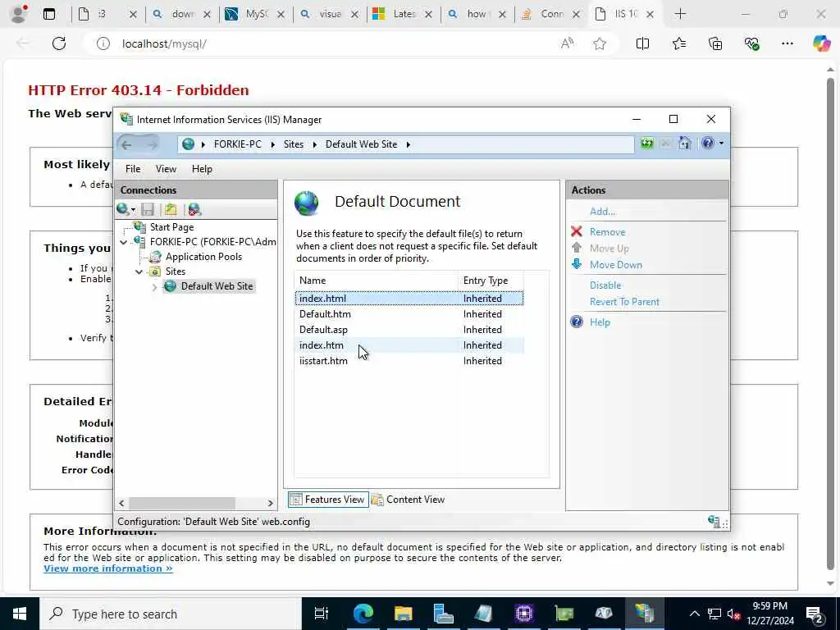Image resolution: width=840 pixels, height=630 pixels.
Task: Open the browser profile avatar
Action: [19, 14]
